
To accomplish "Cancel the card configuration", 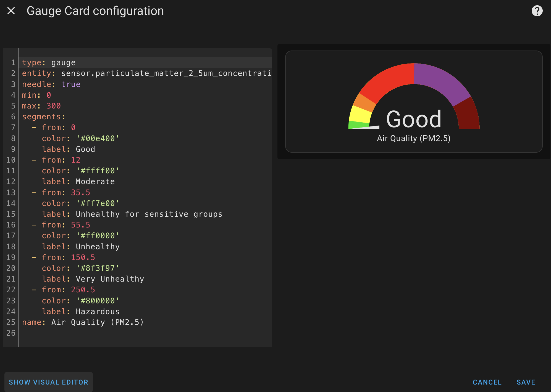I will pos(487,382).
